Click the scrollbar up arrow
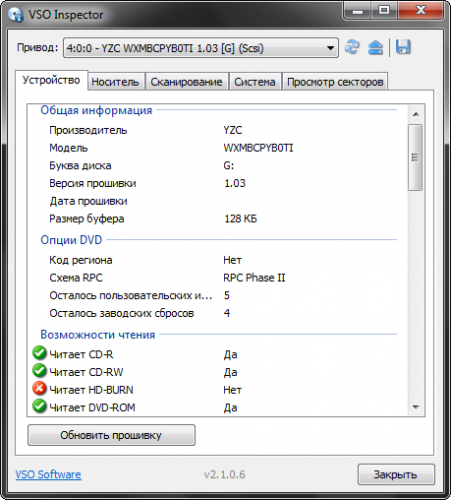 pyautogui.click(x=416, y=114)
